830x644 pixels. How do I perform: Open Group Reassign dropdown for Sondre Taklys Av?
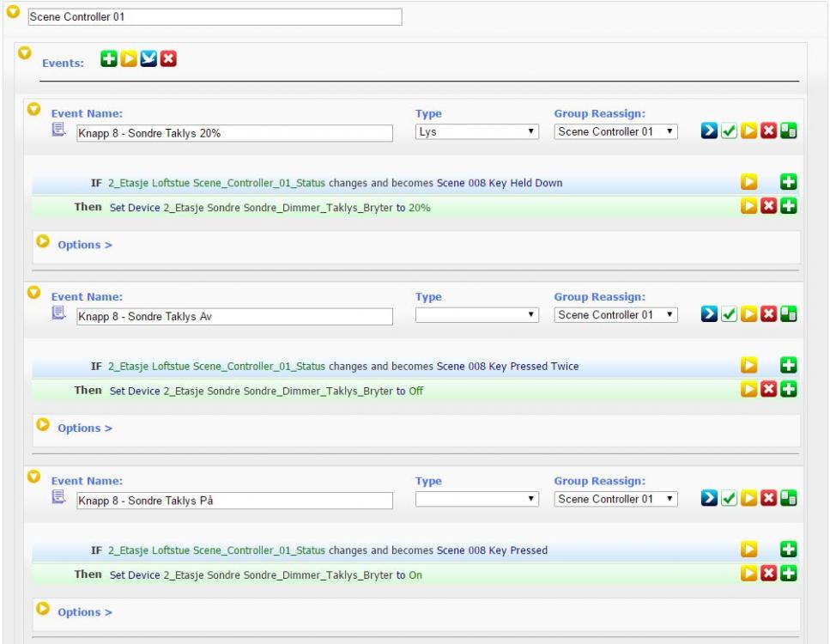click(616, 316)
